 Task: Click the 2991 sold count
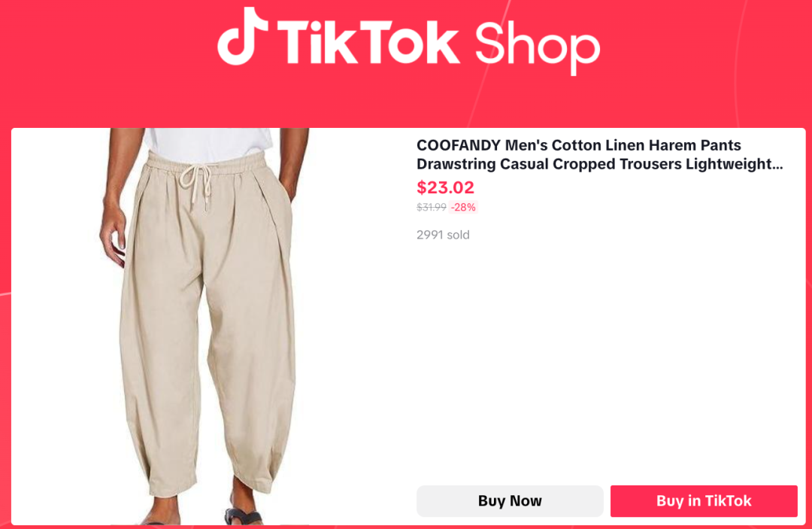[444, 235]
